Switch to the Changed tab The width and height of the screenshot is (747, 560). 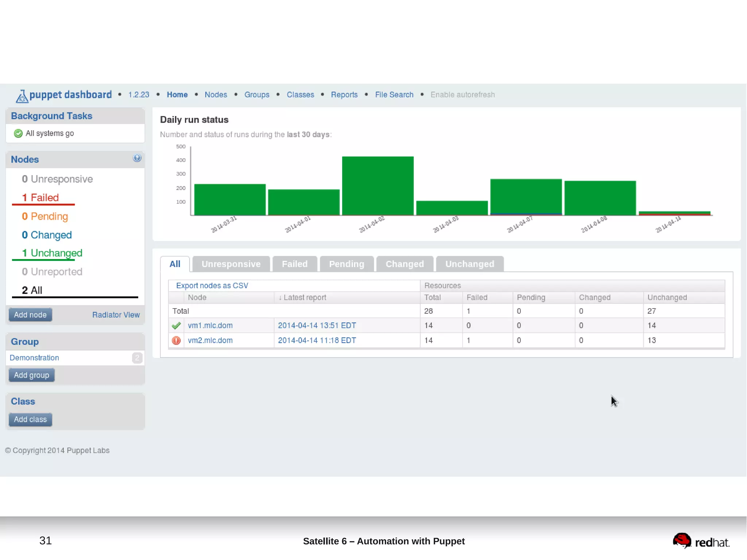pyautogui.click(x=405, y=264)
